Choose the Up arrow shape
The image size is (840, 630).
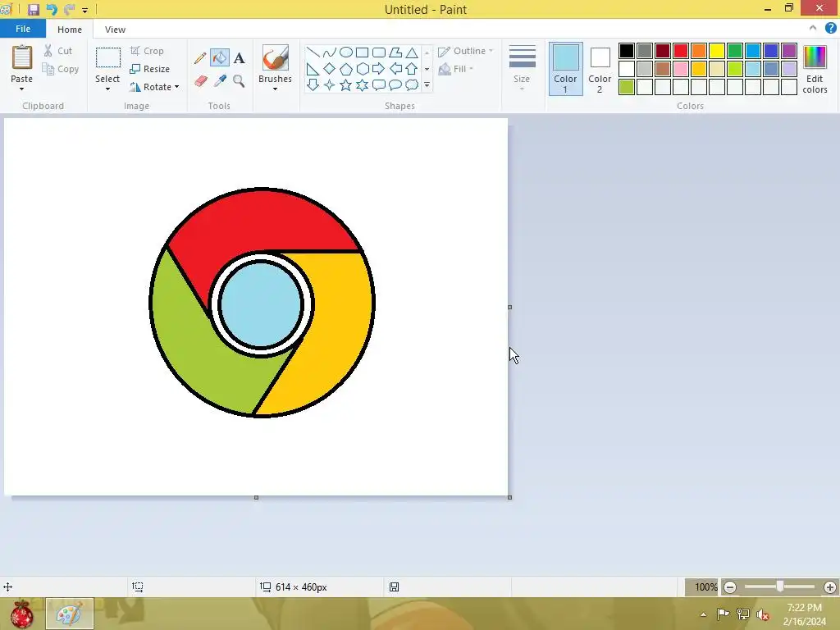click(x=412, y=69)
